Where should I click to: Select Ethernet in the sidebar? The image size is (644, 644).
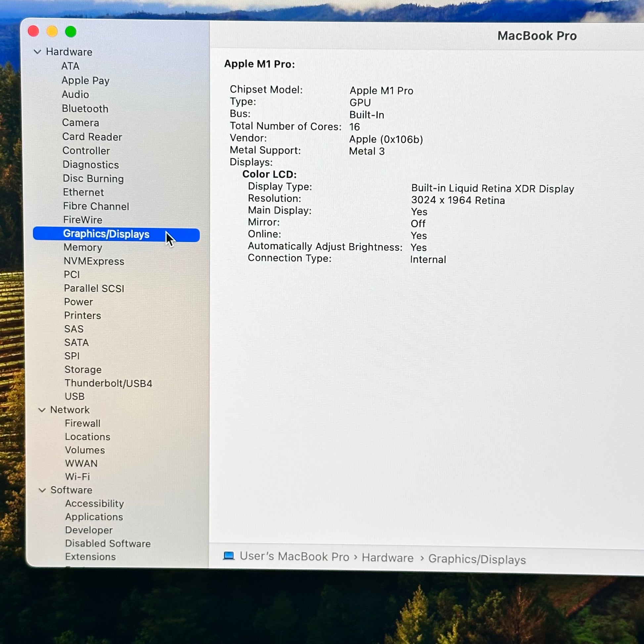coord(84,192)
